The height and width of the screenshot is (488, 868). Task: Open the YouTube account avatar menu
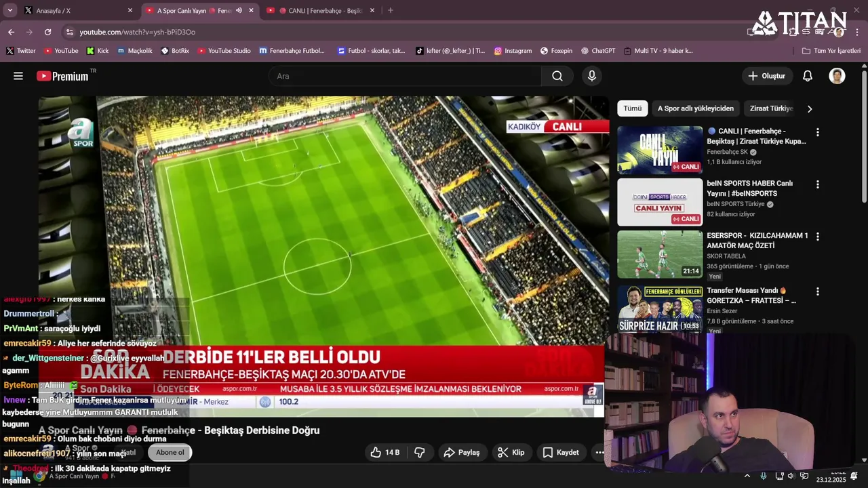coord(837,76)
